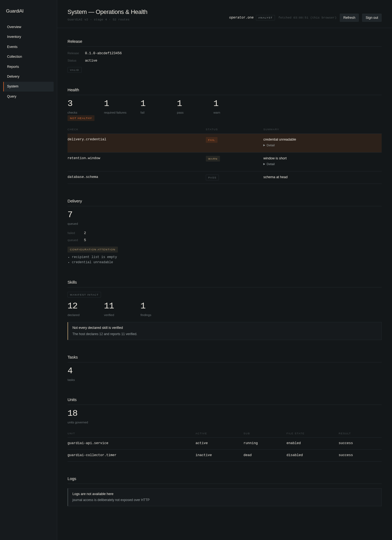This screenshot has width=392, height=540.
Task: Click the FAIL status badge
Action: point(212,140)
